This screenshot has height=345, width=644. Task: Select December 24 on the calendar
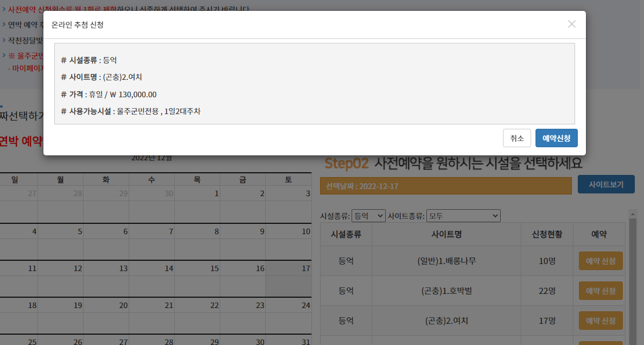click(288, 316)
